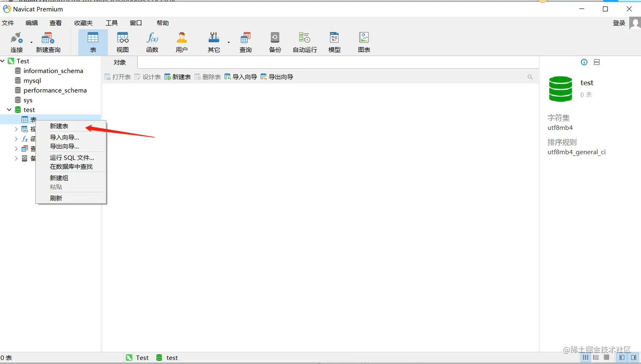Viewport: 641px width, 364px height.
Task: Click the search magnifier in object toolbar
Action: [530, 77]
